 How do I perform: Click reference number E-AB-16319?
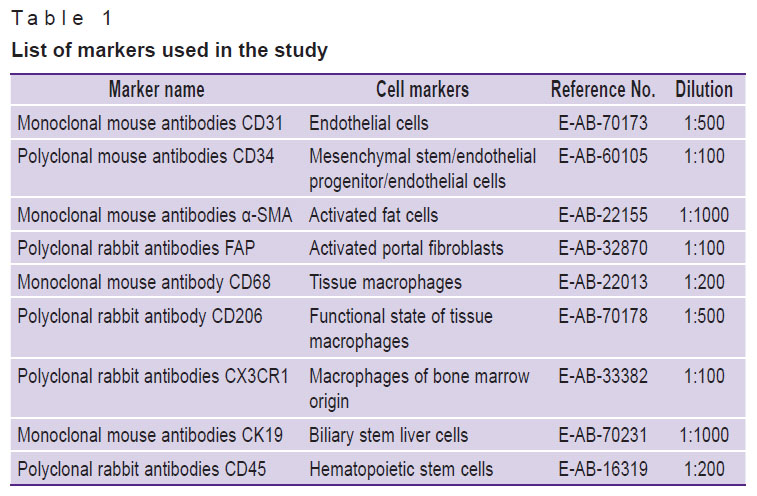[x=603, y=469]
